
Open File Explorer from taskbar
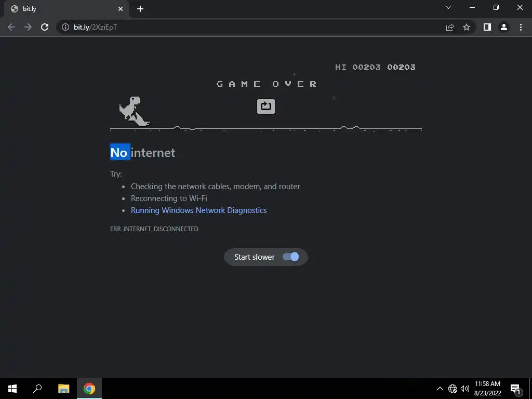pyautogui.click(x=63, y=389)
